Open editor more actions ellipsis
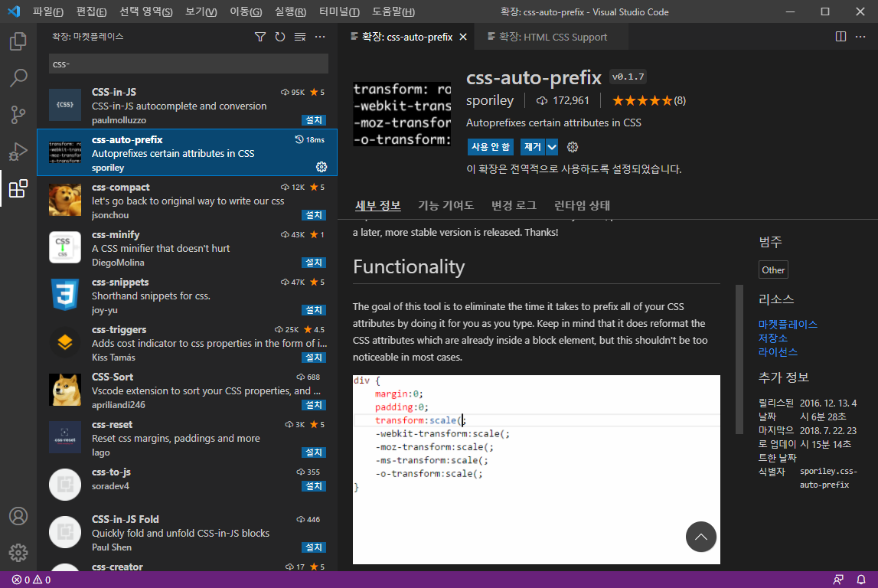Viewport: 878px width, 588px height. (x=860, y=37)
